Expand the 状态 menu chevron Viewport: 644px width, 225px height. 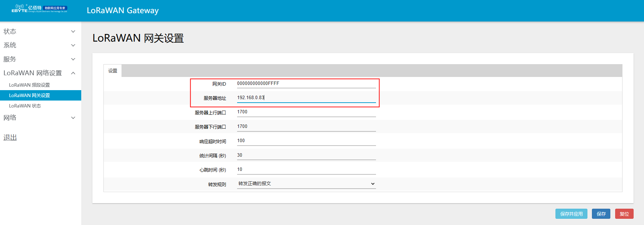click(73, 32)
